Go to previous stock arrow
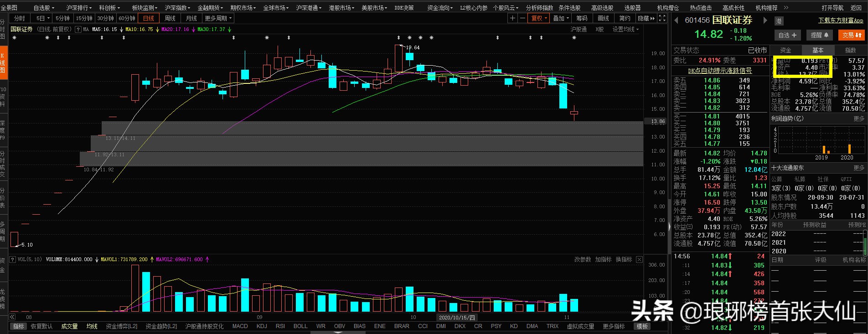The image size is (868, 334). 676,21
